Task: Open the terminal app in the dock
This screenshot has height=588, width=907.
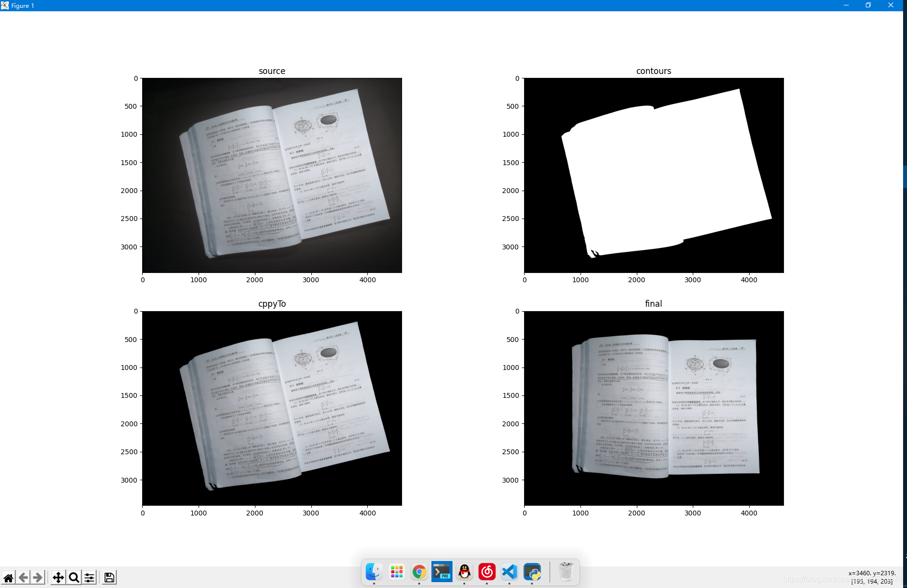Action: 442,571
